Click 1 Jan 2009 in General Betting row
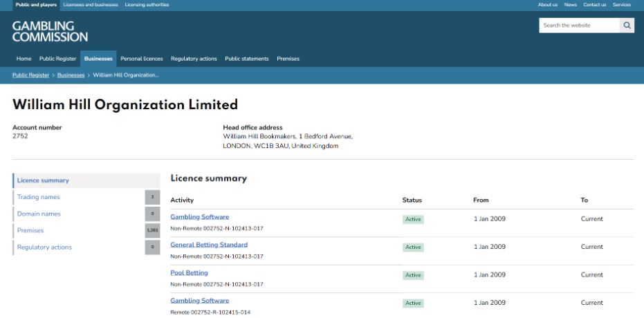 490,247
